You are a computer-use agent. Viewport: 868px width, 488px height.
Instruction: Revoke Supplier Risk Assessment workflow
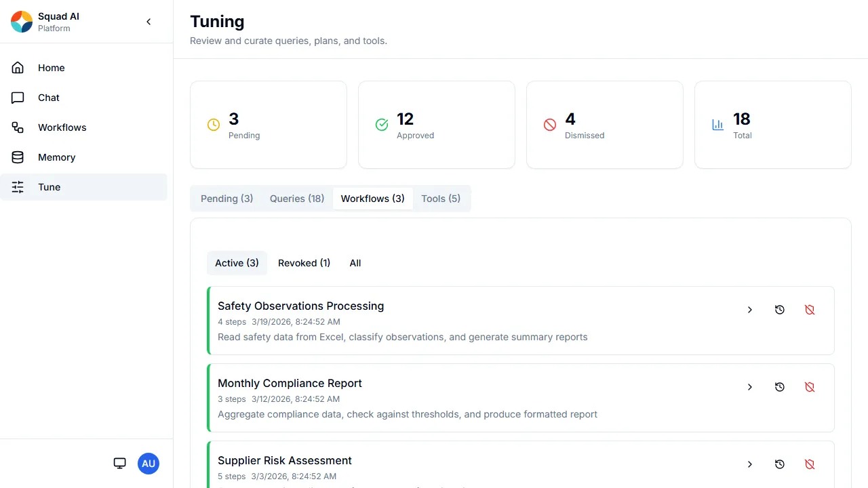point(810,464)
